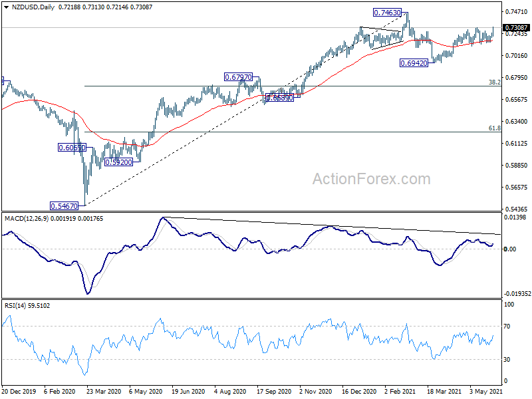Click the 16 Dec 2020 date marker

(359, 391)
